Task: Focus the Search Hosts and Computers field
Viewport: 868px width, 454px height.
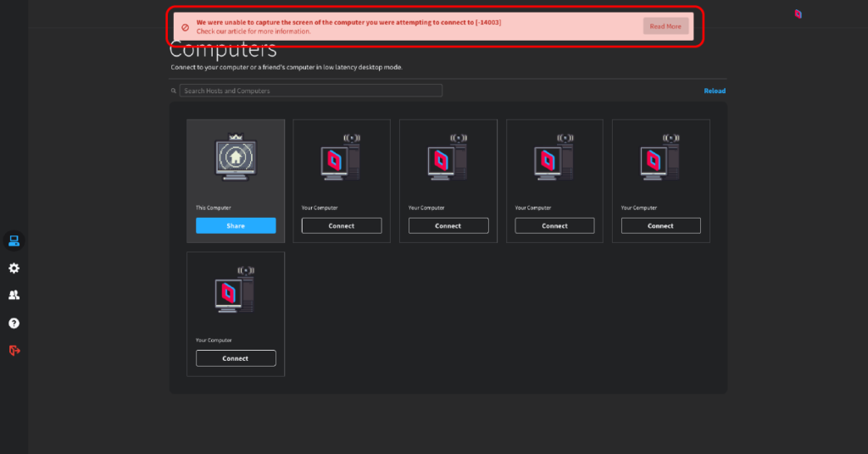Action: [x=309, y=91]
